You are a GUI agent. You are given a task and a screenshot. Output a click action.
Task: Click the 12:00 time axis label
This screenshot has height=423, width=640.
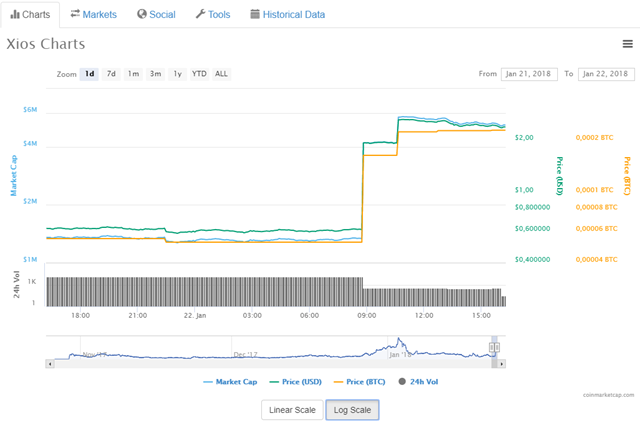click(x=424, y=316)
